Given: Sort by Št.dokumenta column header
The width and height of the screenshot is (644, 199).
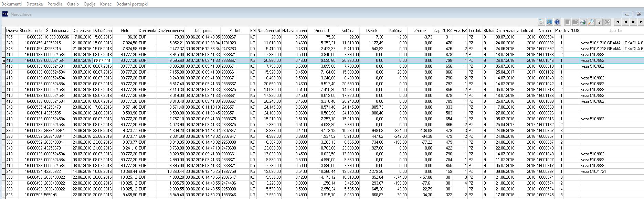Looking at the screenshot, I should pos(31,31).
